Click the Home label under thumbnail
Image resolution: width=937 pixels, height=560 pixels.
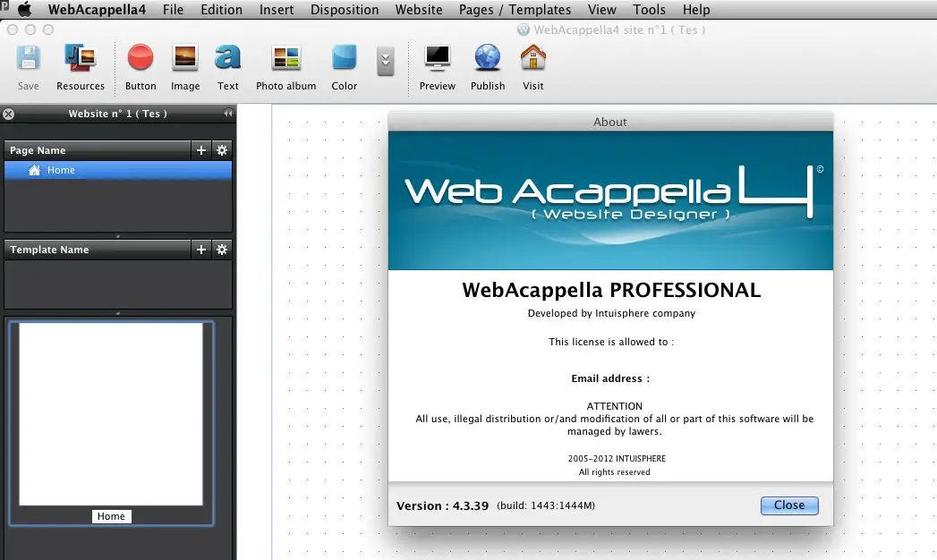[x=111, y=516]
